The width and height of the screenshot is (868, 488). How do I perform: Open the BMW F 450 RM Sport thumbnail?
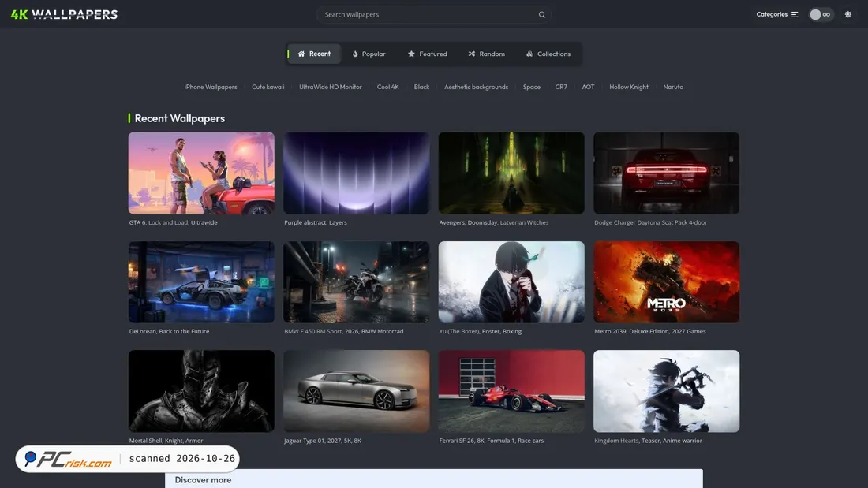(x=357, y=282)
